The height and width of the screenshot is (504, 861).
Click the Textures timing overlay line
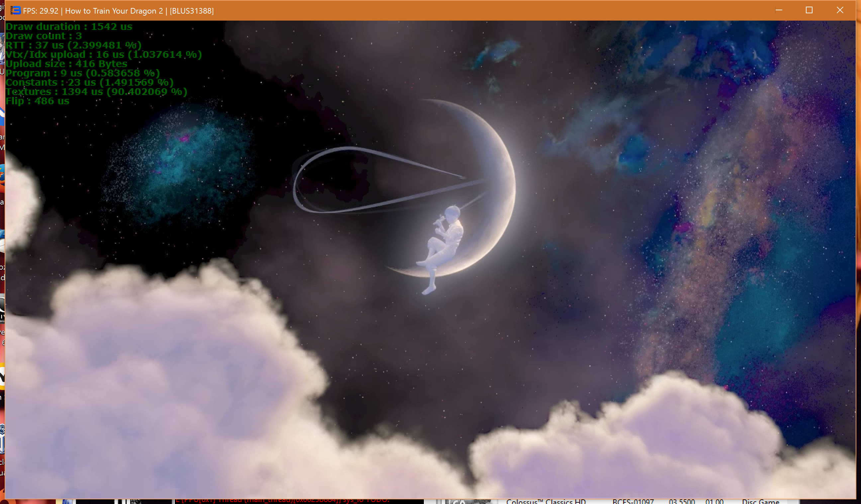pos(96,92)
